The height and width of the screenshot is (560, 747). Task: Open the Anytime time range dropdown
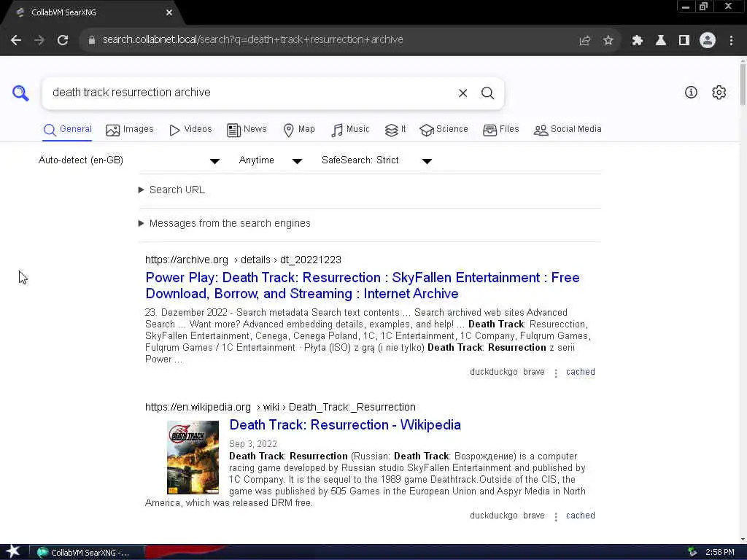270,160
